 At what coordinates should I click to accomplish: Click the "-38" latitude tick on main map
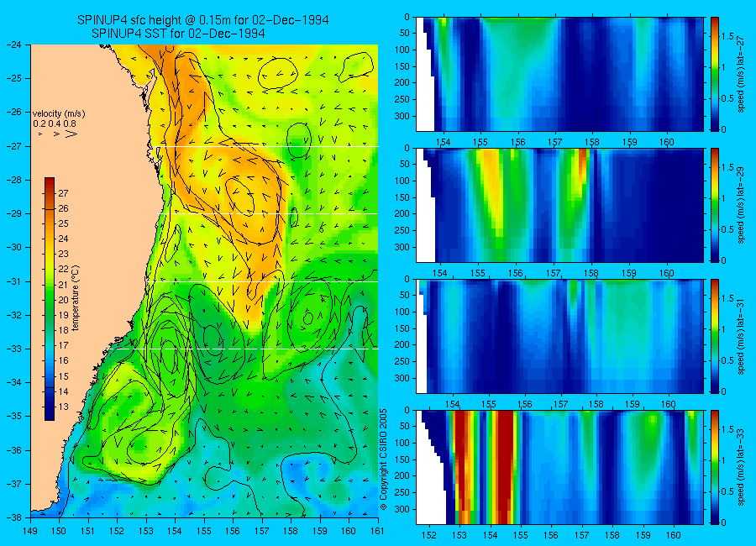point(14,517)
